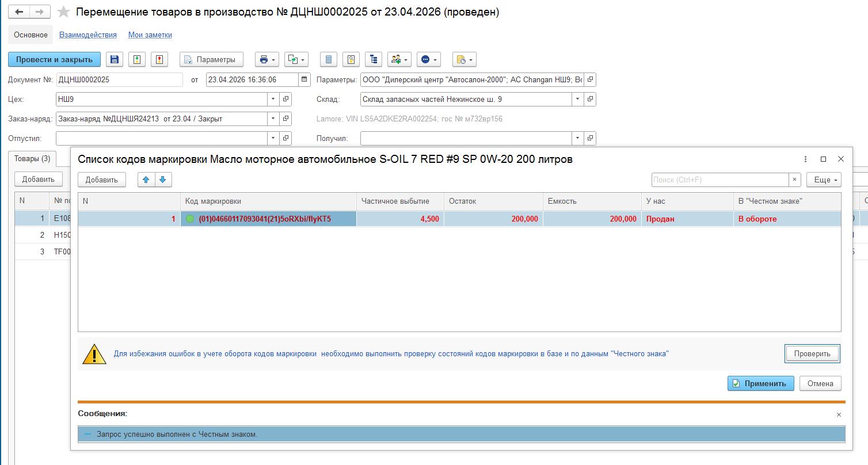Click the save (floppy disk) icon

click(114, 59)
